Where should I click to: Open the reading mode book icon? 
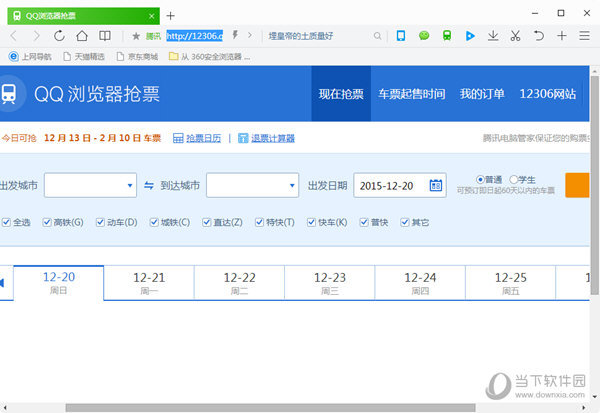pos(104,36)
